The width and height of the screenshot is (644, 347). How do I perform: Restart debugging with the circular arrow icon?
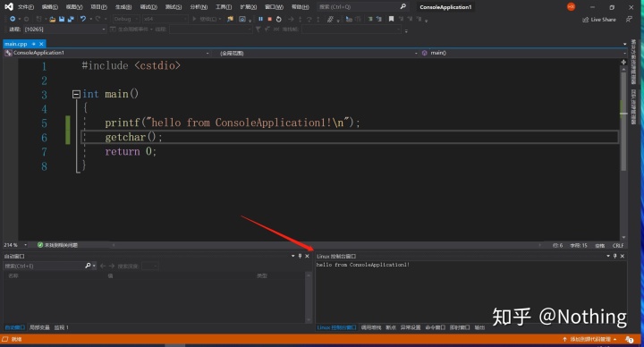click(278, 19)
